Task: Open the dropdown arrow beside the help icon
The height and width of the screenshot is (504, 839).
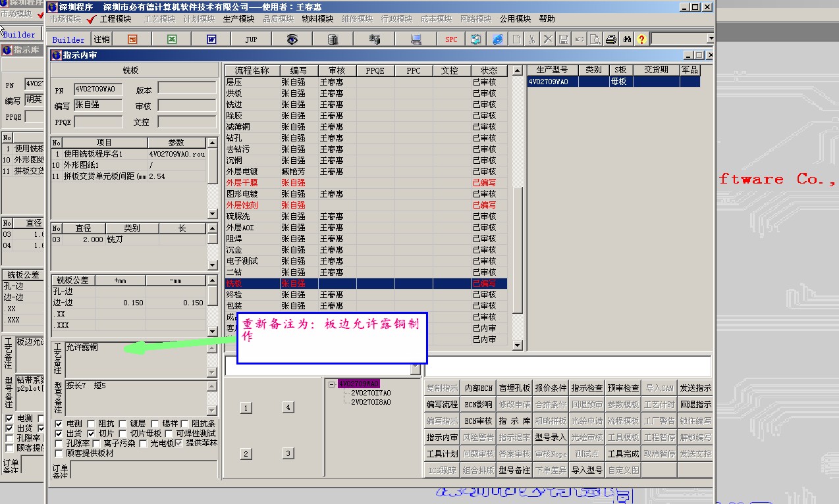Action: coord(710,39)
